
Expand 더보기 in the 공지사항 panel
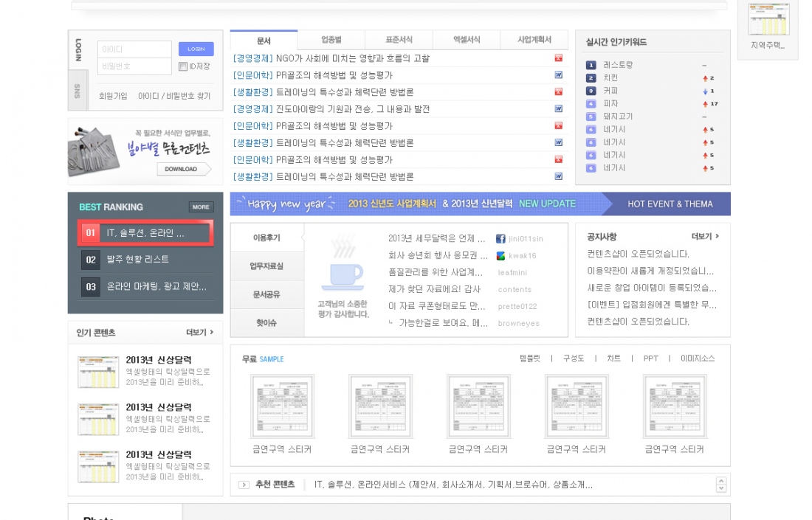704,237
